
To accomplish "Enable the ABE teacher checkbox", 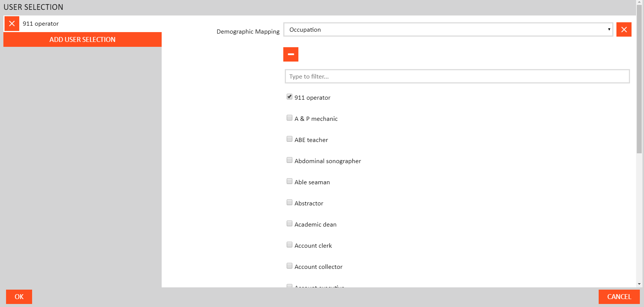I will click(289, 139).
